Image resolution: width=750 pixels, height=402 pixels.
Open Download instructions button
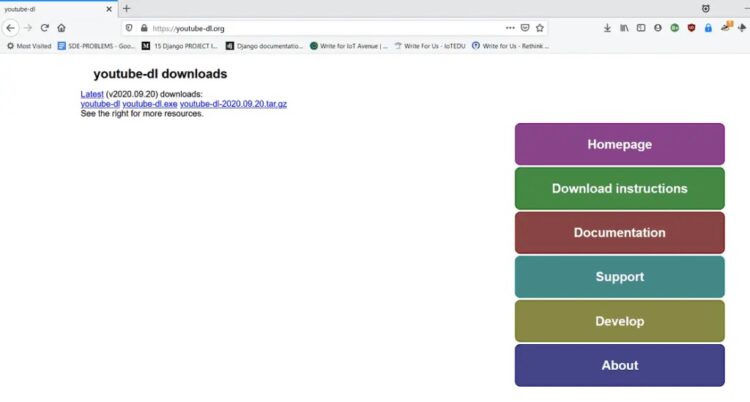(619, 189)
